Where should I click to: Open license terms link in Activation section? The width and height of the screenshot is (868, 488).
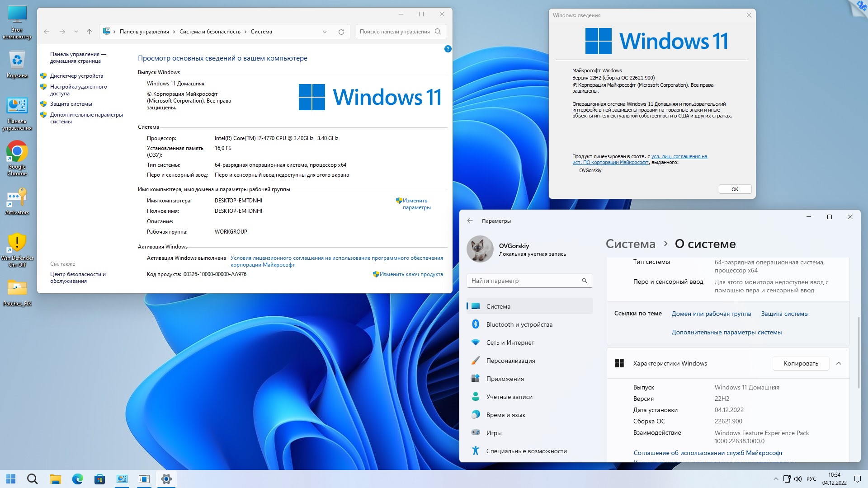coord(336,261)
